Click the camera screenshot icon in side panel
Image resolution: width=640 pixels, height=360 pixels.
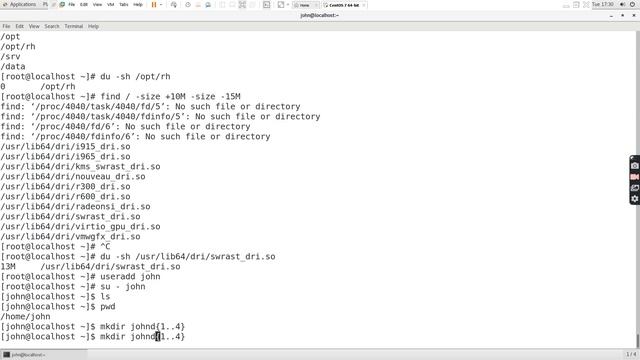click(634, 166)
